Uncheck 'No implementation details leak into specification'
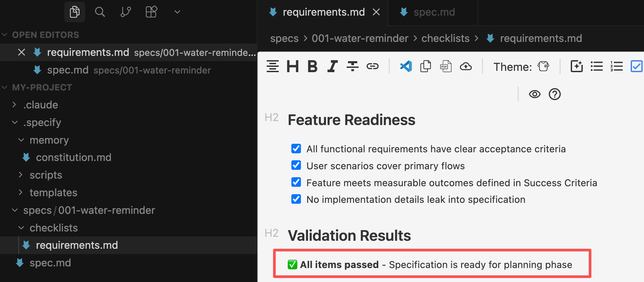This screenshot has height=282, width=644. 296,199
